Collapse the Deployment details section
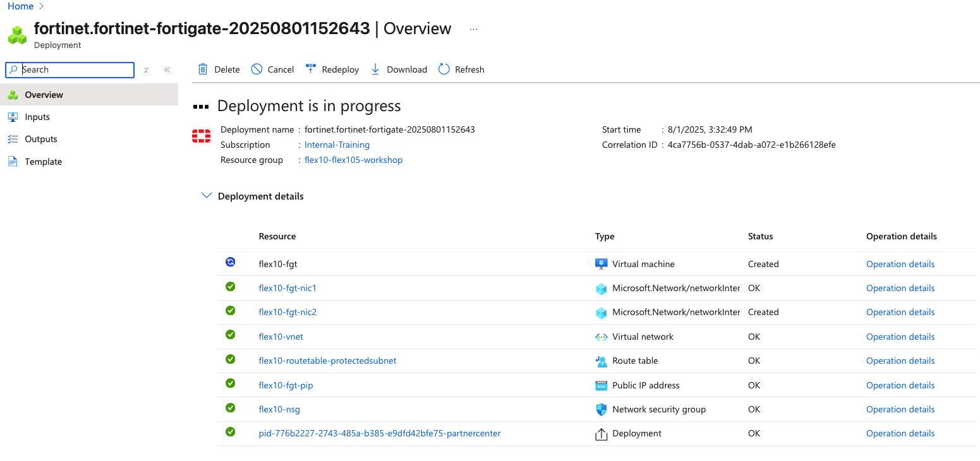980x461 pixels. pos(205,196)
